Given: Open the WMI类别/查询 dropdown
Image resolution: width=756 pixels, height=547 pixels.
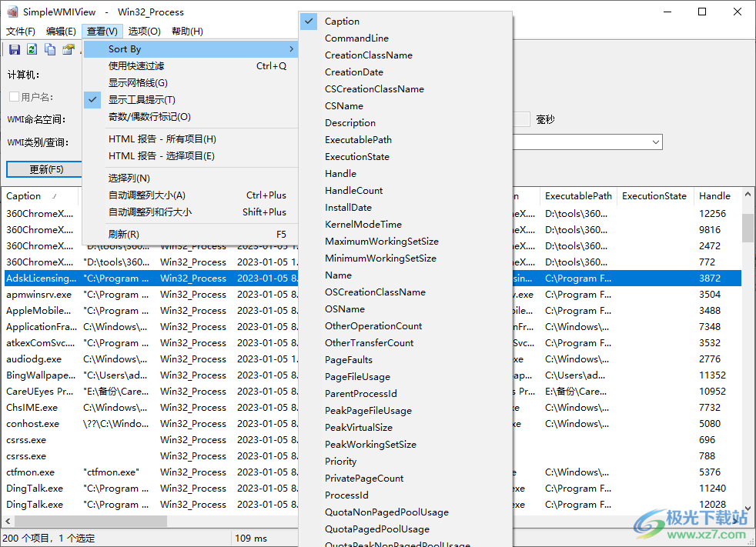Looking at the screenshot, I should pyautogui.click(x=655, y=142).
